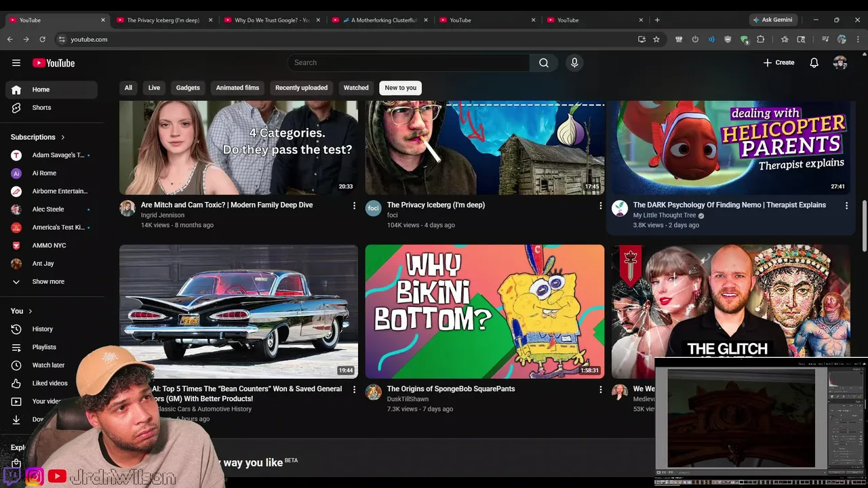Viewport: 868px width, 488px height.
Task: Open Adam Savage's channel subscription
Action: tap(52, 155)
